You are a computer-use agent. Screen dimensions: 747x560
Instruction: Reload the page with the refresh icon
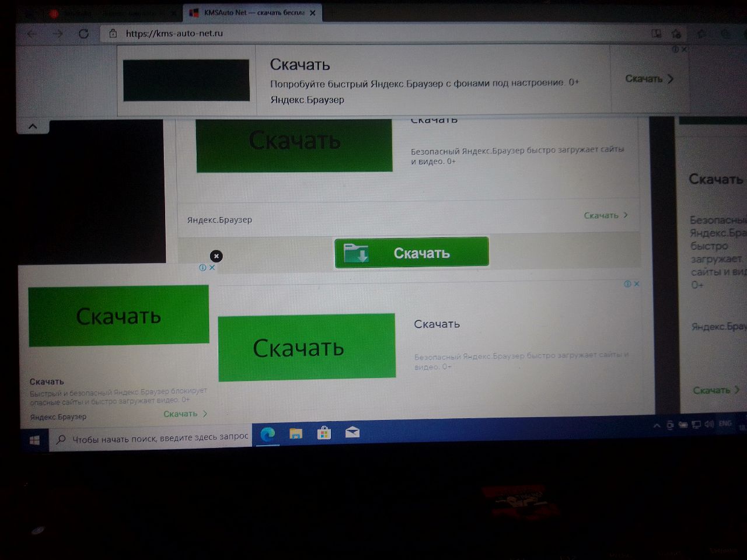click(x=83, y=34)
